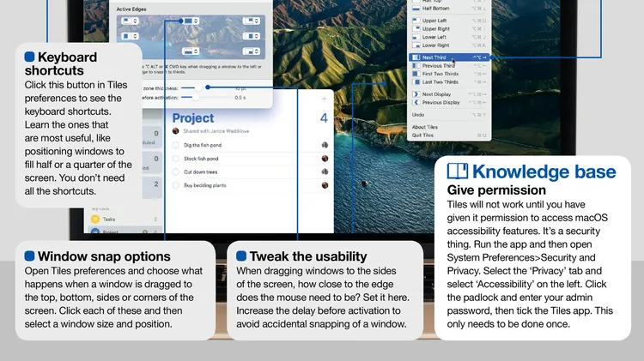The height and width of the screenshot is (361, 644).
Task: Open the top-center edge Active Edges popup
Action: [x=191, y=21]
